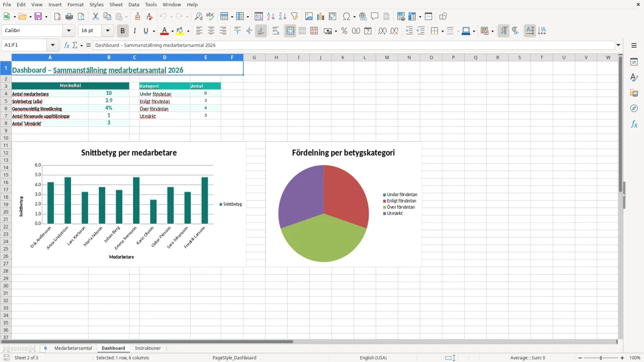Open the Data menu

[134, 4]
